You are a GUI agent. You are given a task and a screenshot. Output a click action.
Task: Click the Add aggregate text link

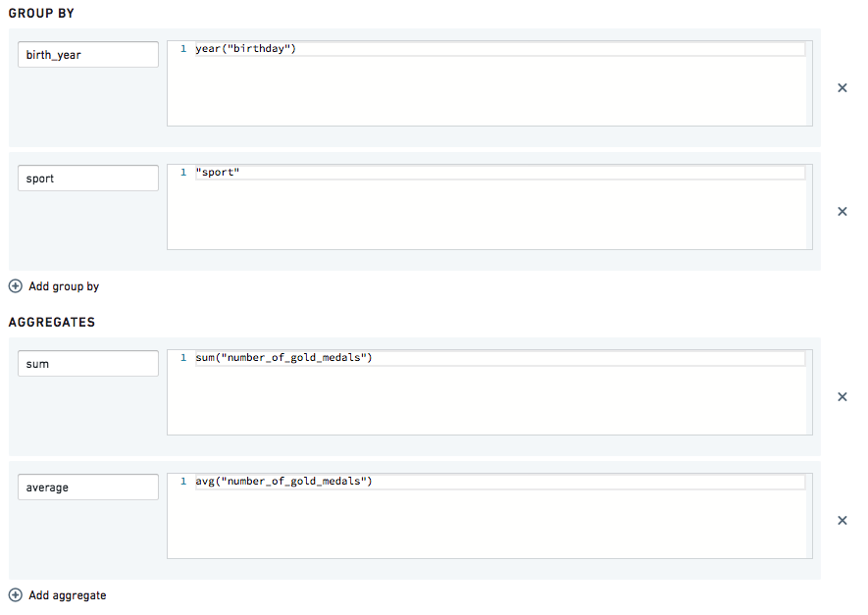(x=68, y=595)
